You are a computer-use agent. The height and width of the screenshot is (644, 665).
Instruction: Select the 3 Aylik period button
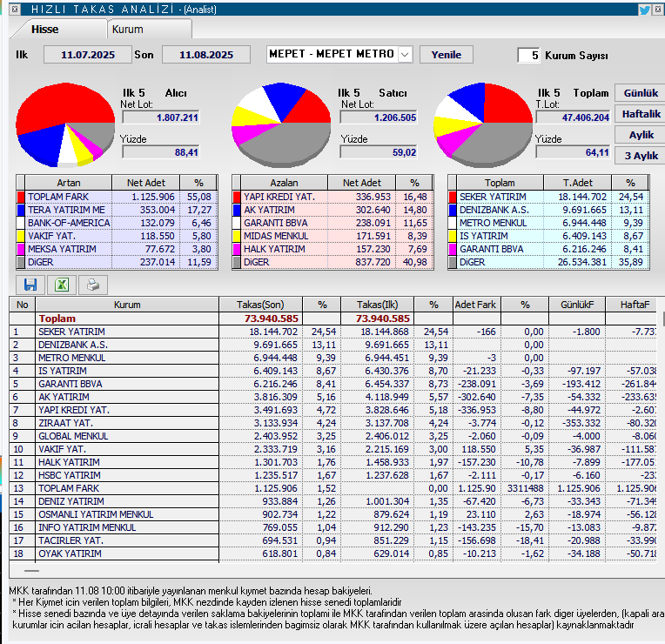(x=641, y=156)
